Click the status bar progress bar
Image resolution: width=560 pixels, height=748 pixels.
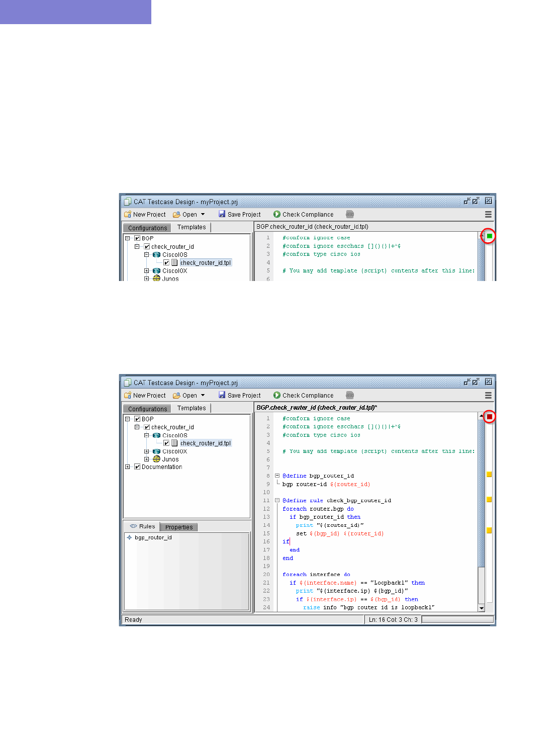[457, 620]
